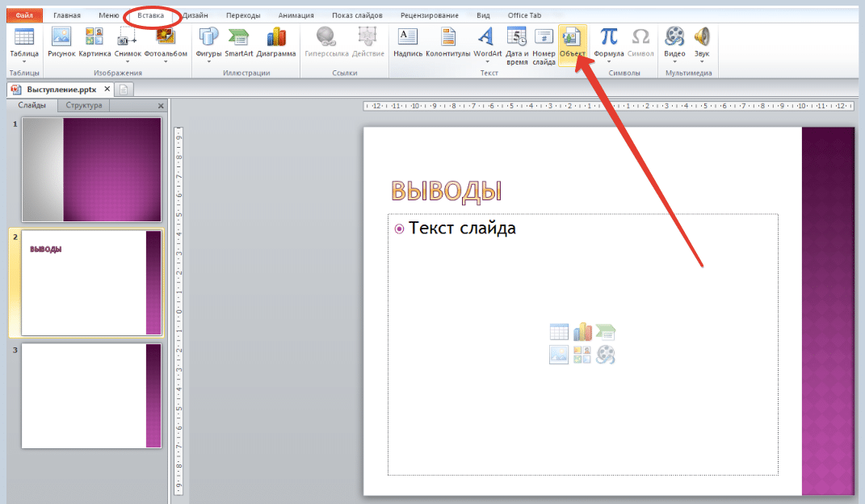865x504 pixels.
Task: Click the Объект insert object icon
Action: 572,37
